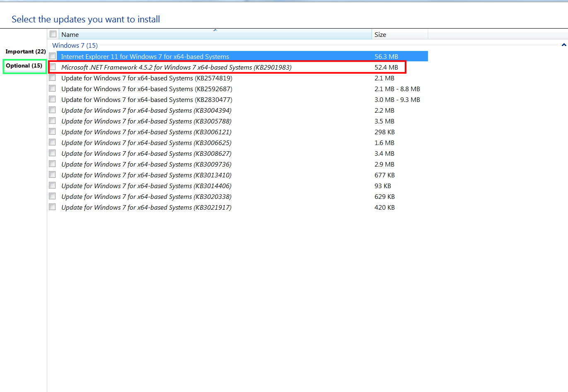Select Microsoft .NET Framework 4.5.2 update row
The width and height of the screenshot is (568, 392).
(238, 67)
